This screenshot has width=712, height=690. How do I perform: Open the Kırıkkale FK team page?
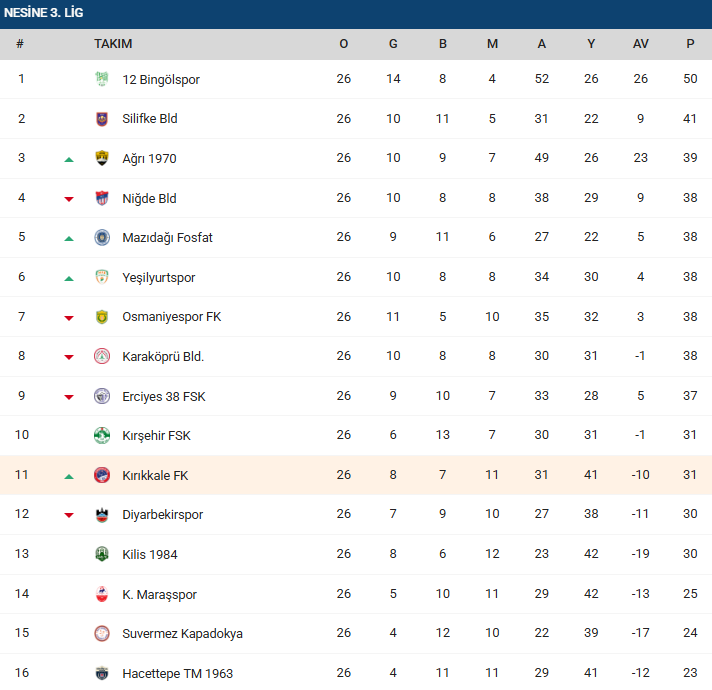155,475
